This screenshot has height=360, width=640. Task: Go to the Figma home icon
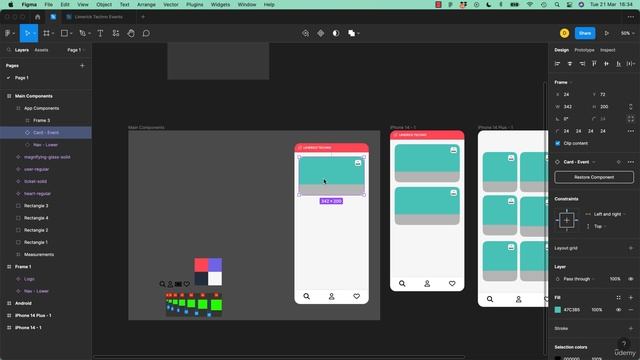click(38, 17)
